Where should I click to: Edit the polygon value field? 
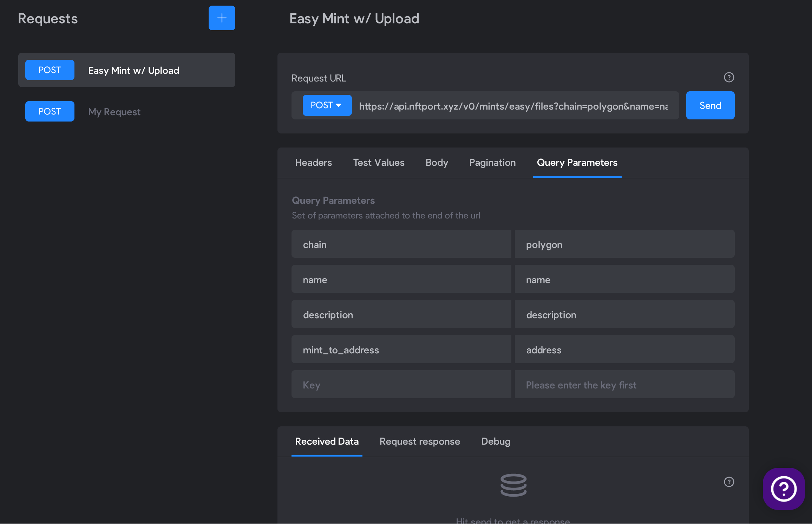point(624,244)
